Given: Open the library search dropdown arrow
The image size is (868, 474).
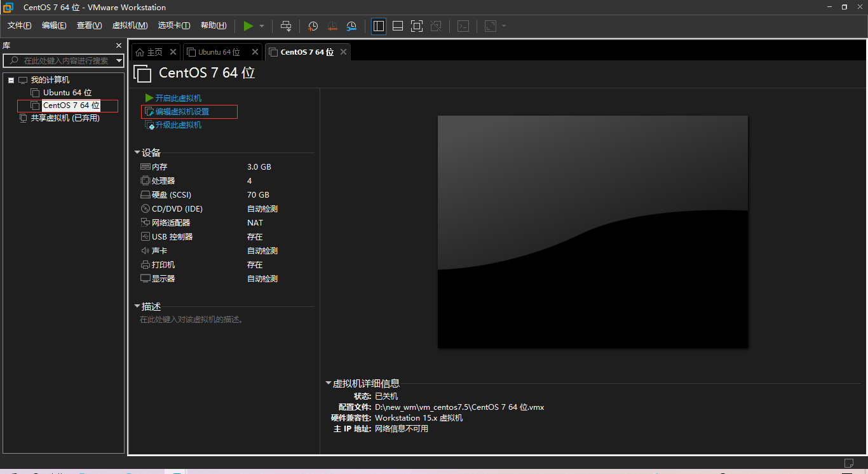Looking at the screenshot, I should (x=119, y=60).
